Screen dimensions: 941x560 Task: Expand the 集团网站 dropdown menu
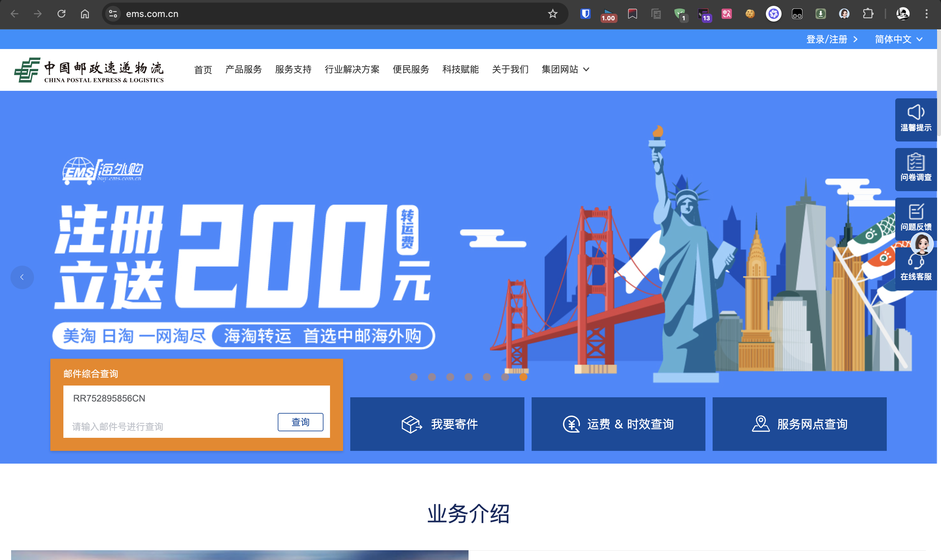565,70
